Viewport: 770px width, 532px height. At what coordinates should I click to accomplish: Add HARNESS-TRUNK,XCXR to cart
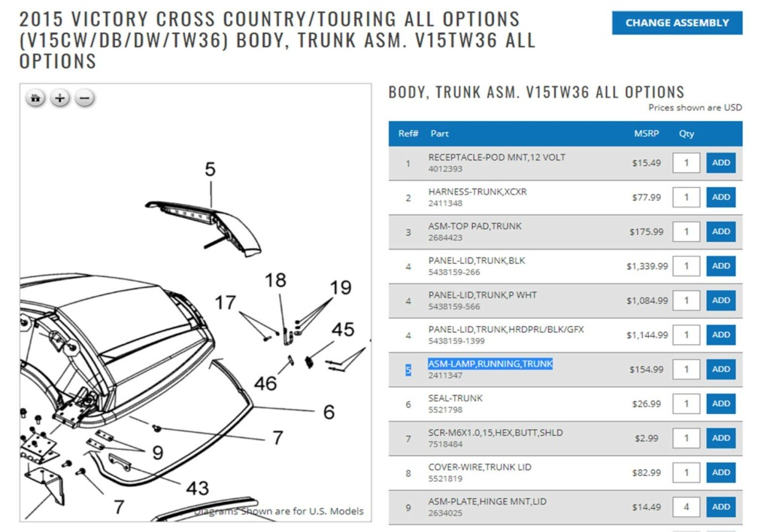(721, 197)
